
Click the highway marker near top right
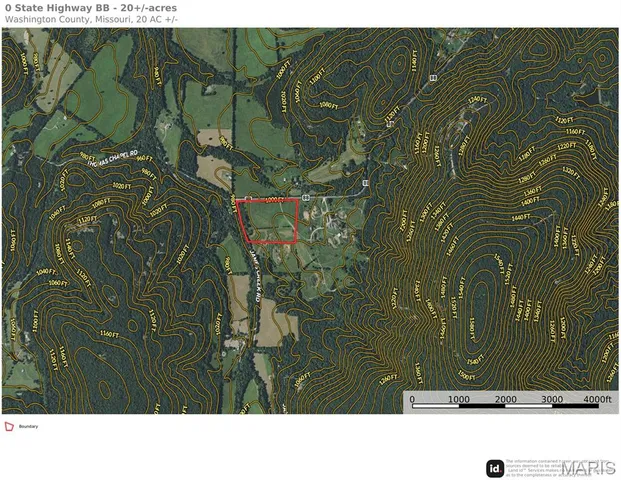tap(433, 77)
